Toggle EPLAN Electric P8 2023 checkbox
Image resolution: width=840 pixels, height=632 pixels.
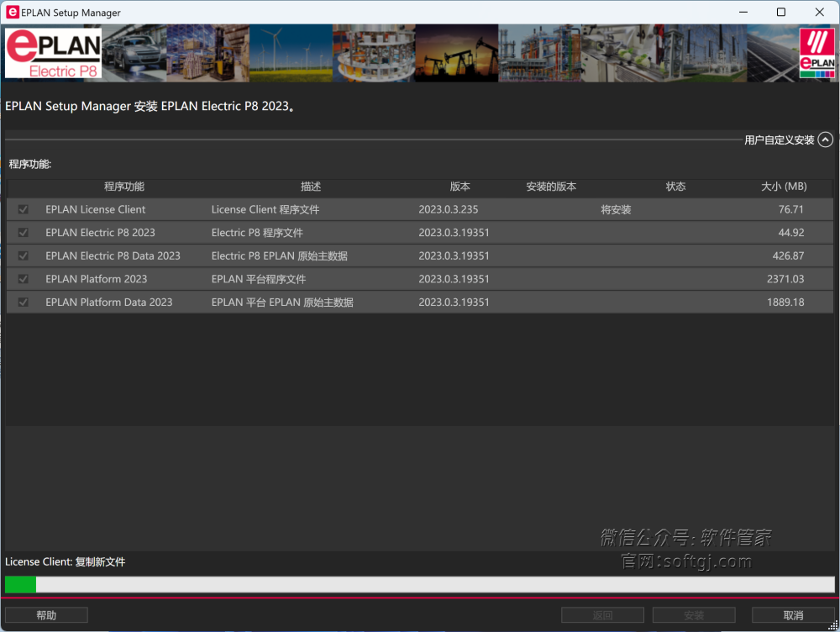tap(24, 233)
